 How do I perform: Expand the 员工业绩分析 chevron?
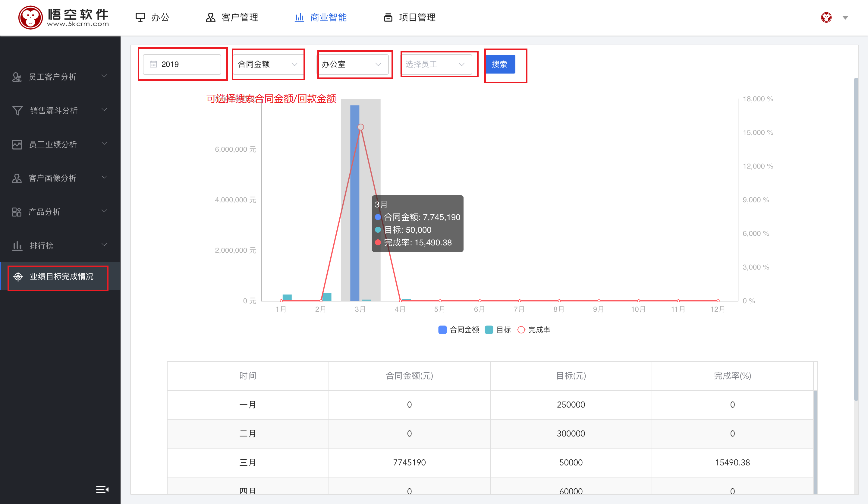point(104,143)
